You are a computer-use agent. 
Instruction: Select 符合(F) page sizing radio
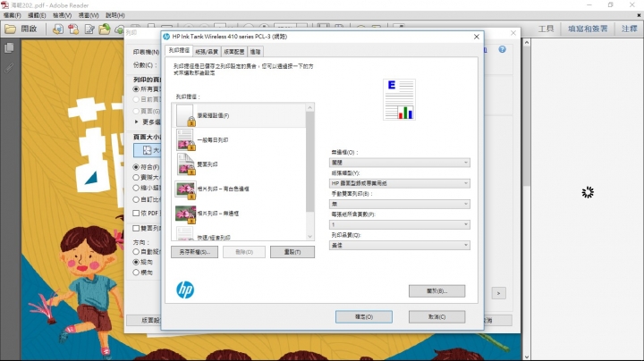pyautogui.click(x=136, y=167)
